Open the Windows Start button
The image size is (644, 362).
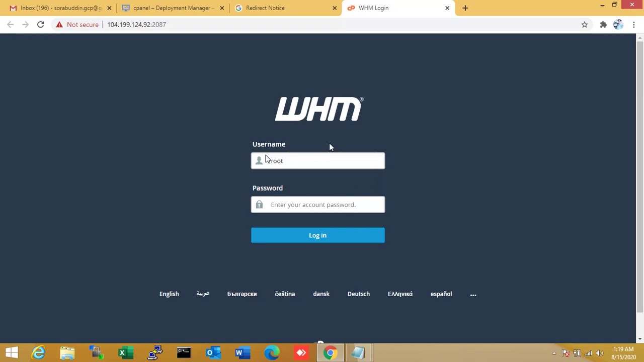[x=12, y=353]
